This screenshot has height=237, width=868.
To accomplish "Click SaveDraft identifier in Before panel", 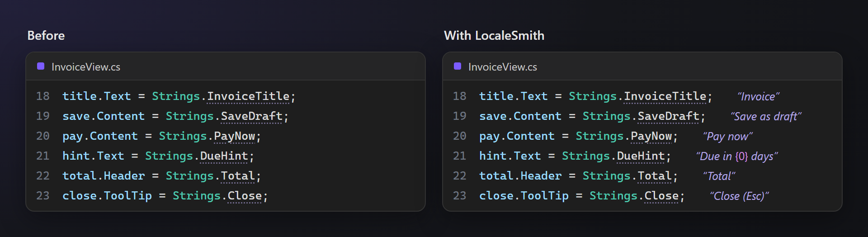I will click(252, 116).
